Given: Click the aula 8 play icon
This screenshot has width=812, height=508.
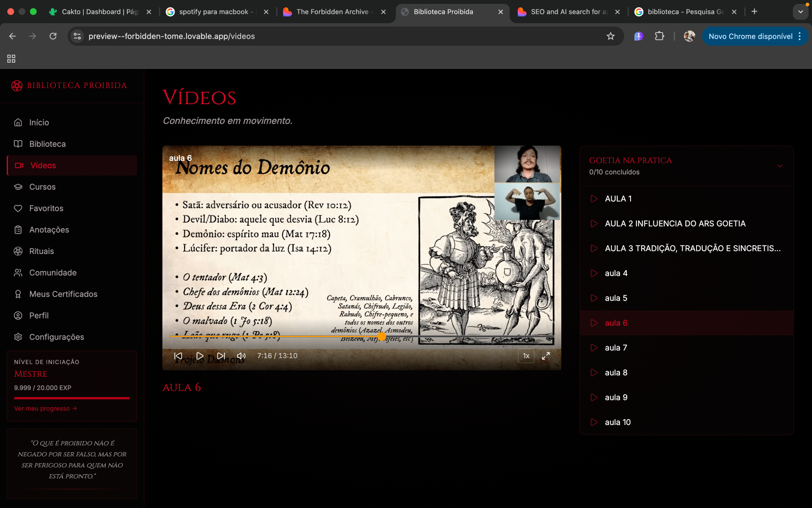Looking at the screenshot, I should click(x=594, y=373).
